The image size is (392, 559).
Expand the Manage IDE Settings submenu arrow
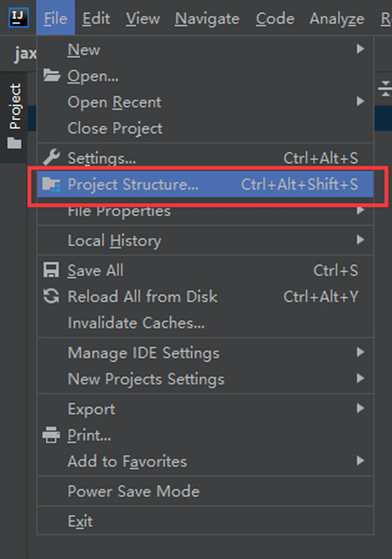coord(360,352)
